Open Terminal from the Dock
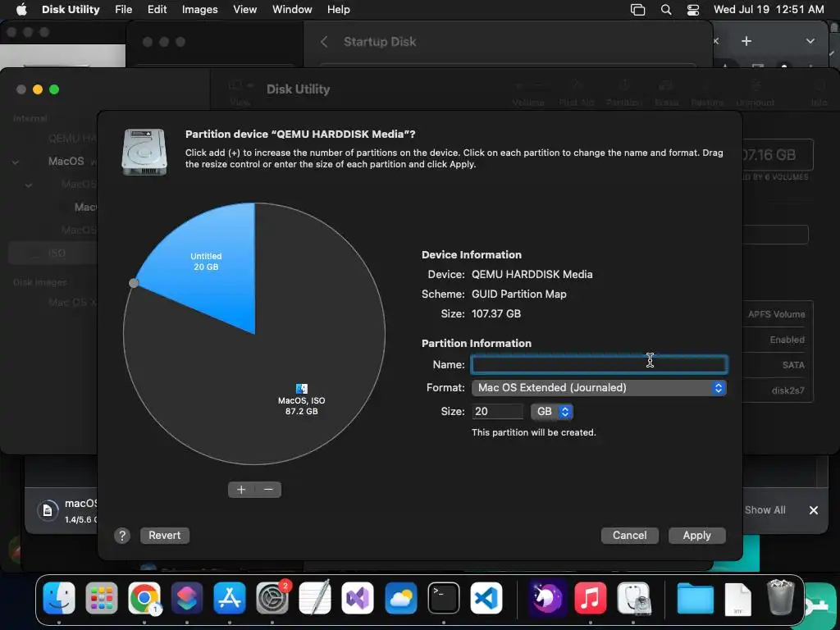 pyautogui.click(x=444, y=598)
